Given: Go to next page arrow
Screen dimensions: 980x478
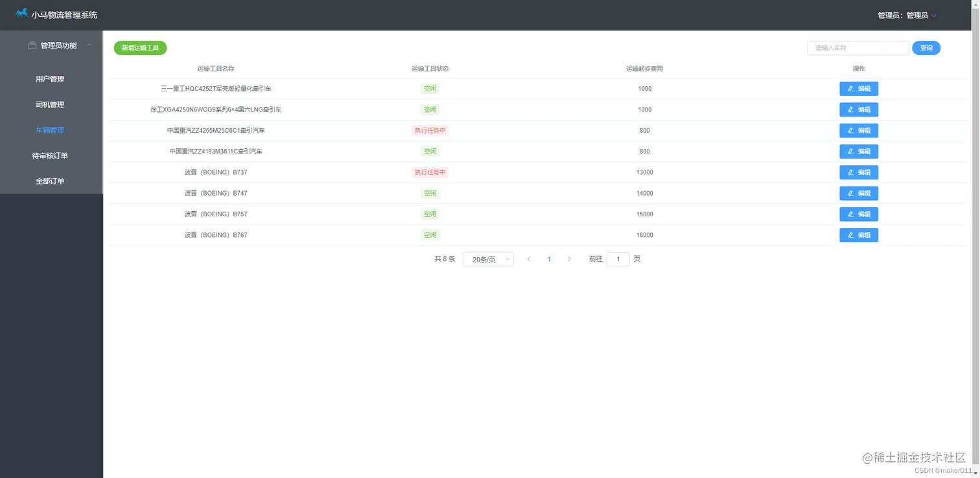Looking at the screenshot, I should (x=569, y=259).
